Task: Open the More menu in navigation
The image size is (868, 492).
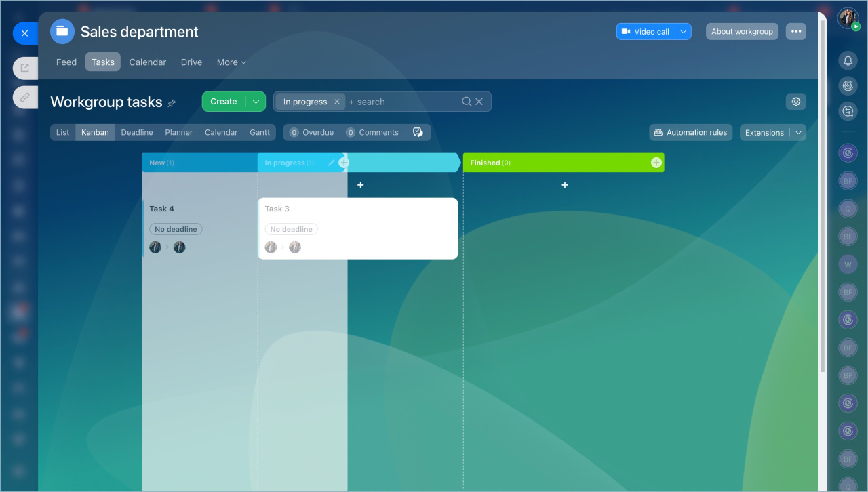Action: [x=231, y=62]
